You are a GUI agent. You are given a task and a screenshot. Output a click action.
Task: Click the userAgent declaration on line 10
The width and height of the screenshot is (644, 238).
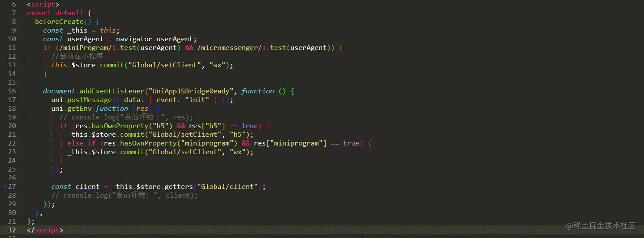click(x=85, y=39)
